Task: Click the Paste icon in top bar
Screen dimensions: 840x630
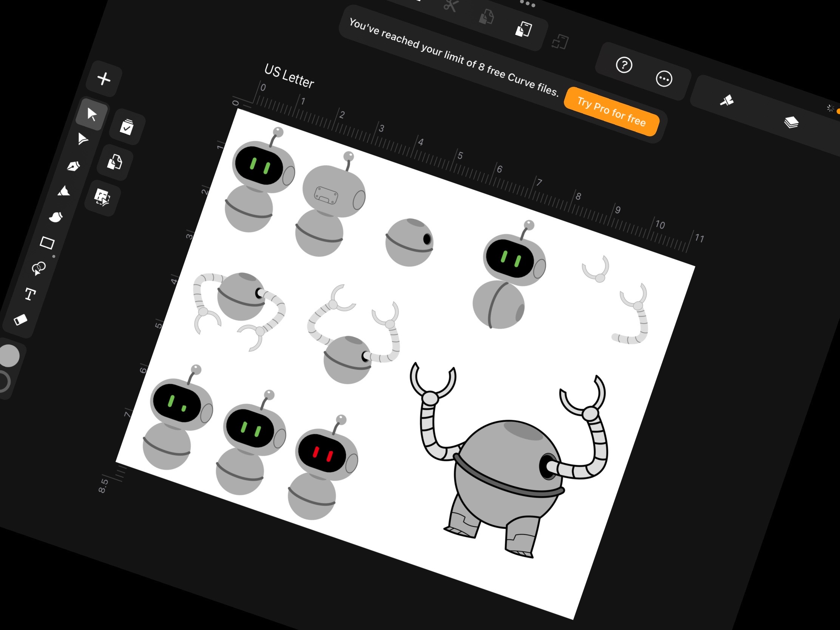Action: click(x=523, y=29)
